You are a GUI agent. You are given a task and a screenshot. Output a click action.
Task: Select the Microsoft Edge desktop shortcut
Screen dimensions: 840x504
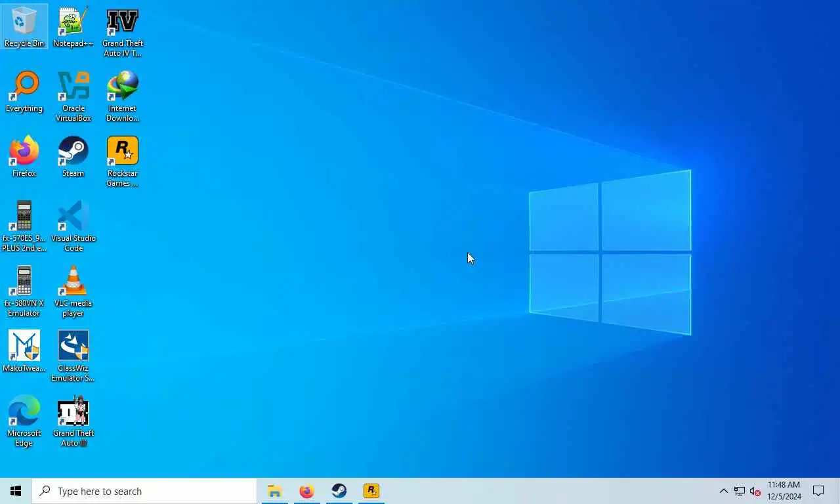coord(24,421)
